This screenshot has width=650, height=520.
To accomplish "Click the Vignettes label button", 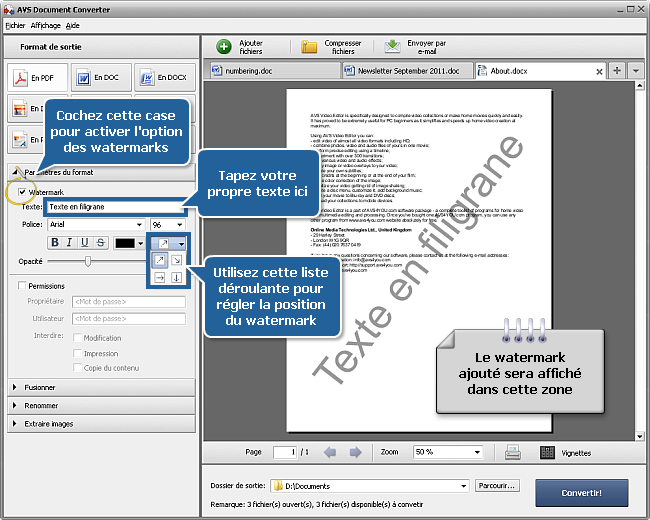I will point(576,453).
